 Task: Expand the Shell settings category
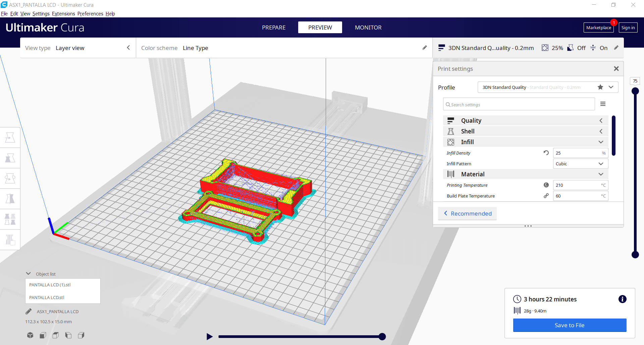(525, 131)
